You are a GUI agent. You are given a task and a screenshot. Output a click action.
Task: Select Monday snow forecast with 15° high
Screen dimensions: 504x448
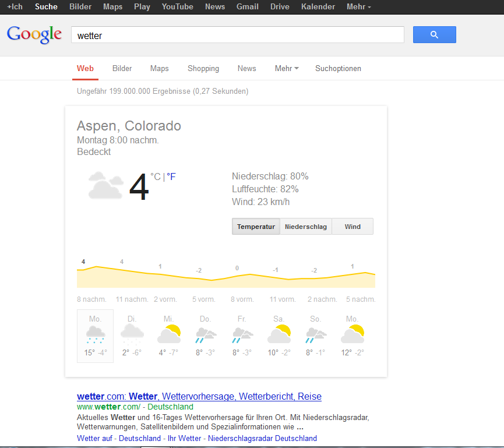click(95, 336)
